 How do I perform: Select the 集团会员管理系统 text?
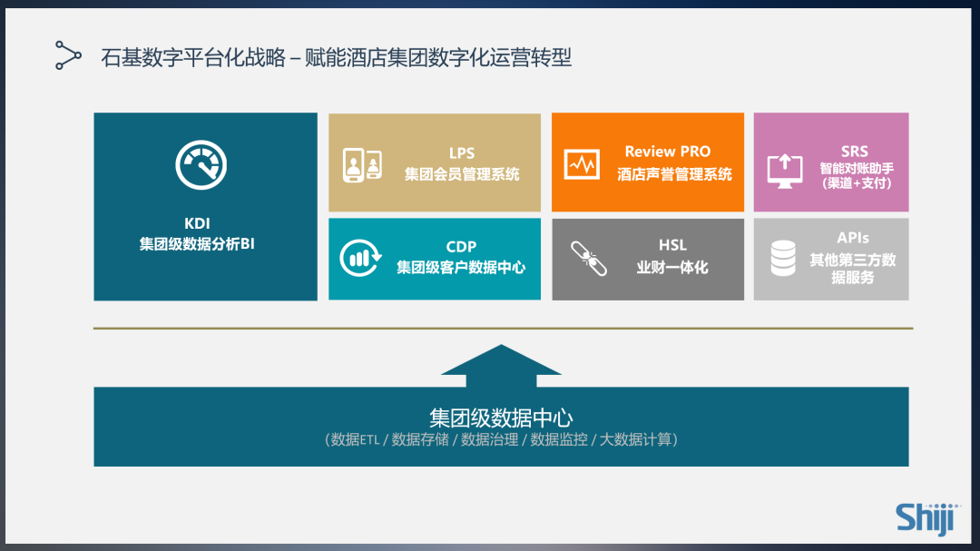point(462,174)
